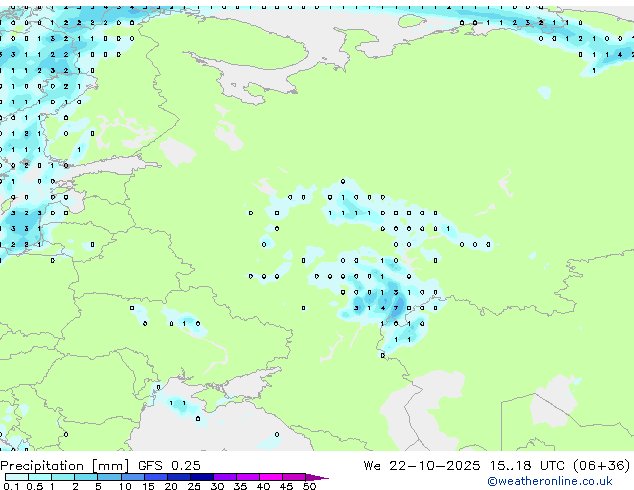This screenshot has height=490, width=634.
Task: Click the '15..18 UTC' time range
Action: pyautogui.click(x=527, y=466)
